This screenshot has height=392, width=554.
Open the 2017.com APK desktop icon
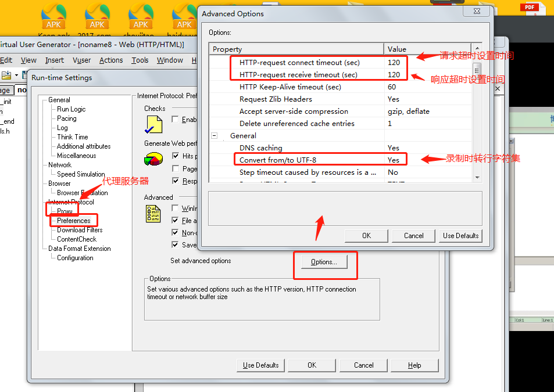click(97, 19)
